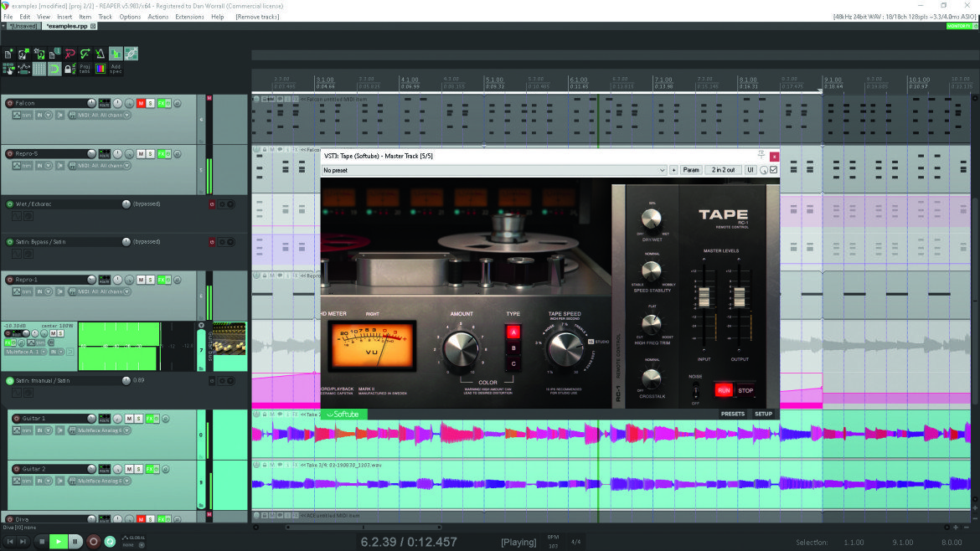Click the Param button in the Tape window

[x=691, y=170]
